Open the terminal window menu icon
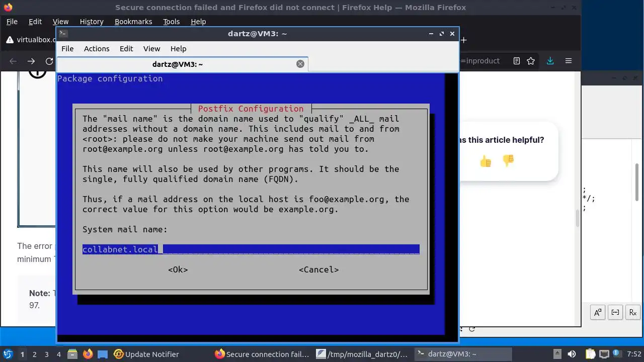The height and width of the screenshot is (362, 644). click(63, 34)
